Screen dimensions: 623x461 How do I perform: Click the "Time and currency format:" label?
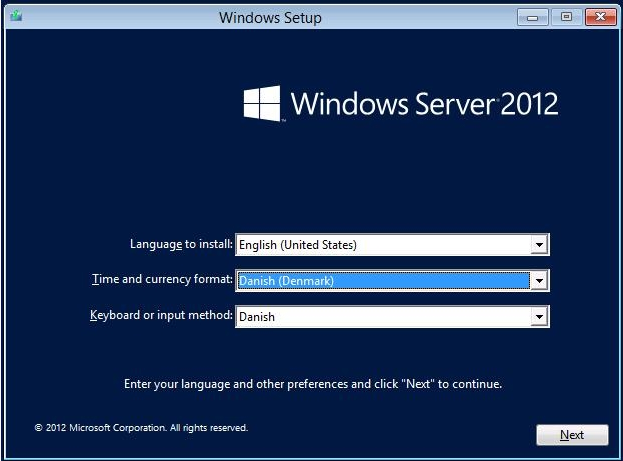162,279
